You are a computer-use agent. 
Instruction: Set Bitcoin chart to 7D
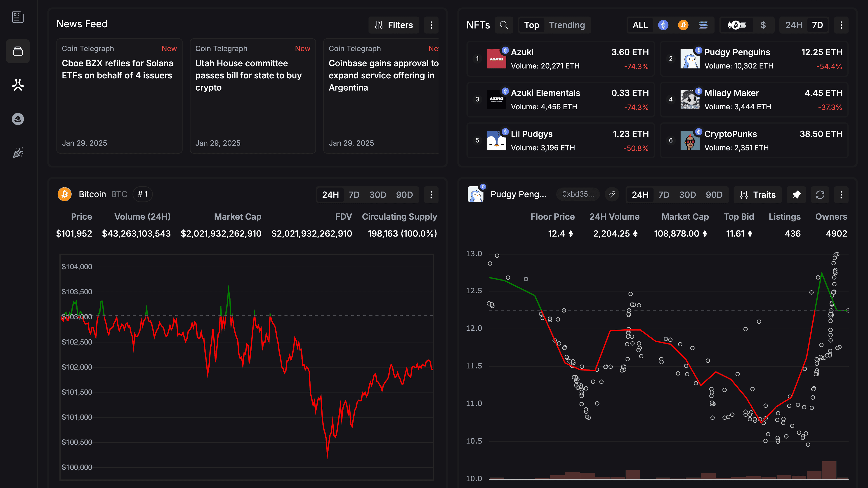pyautogui.click(x=354, y=195)
